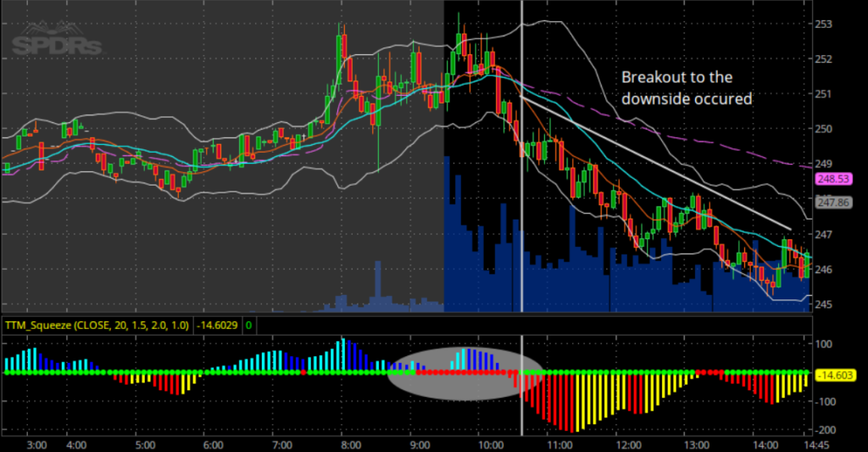
Task: Click the -14.6029 value in study header
Action: tap(217, 325)
